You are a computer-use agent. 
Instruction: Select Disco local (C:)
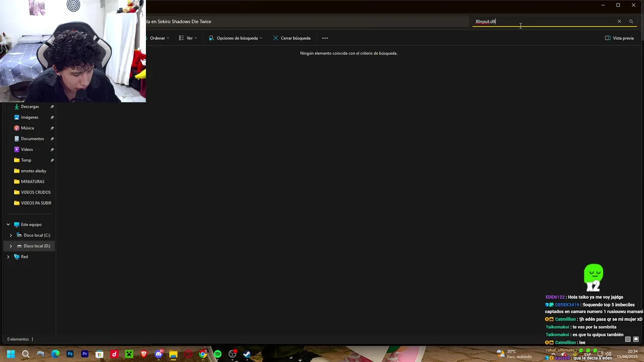tap(36, 235)
